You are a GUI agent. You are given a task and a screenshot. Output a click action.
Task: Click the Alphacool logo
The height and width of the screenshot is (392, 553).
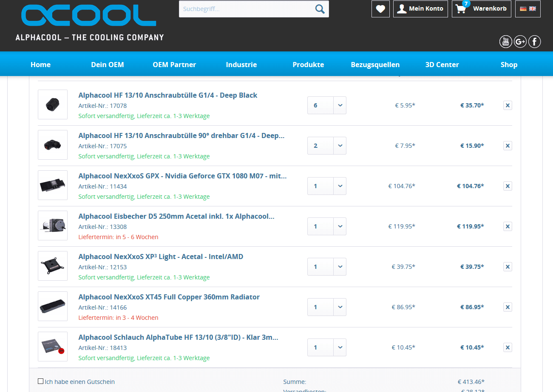tap(90, 22)
